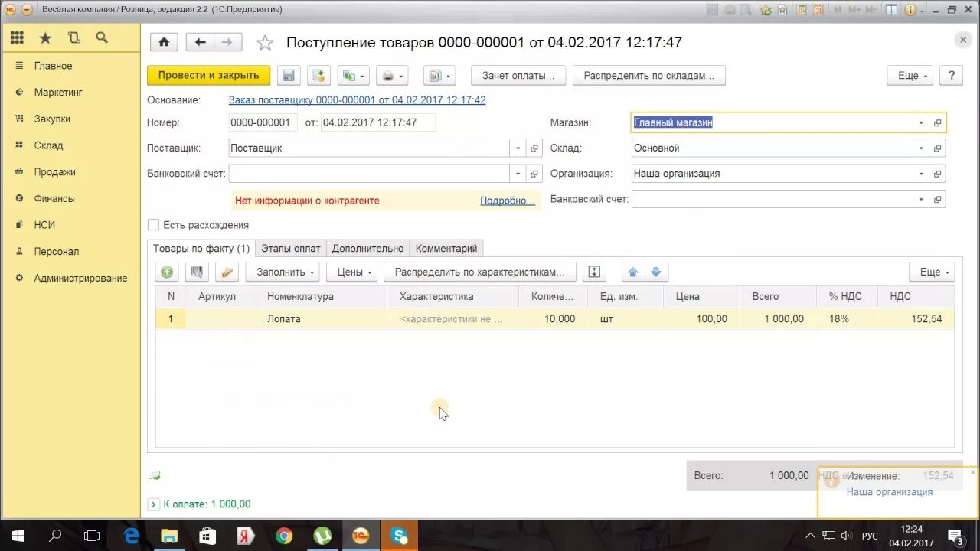Open the sections menu grid icon
The width and height of the screenshot is (980, 551).
(17, 37)
